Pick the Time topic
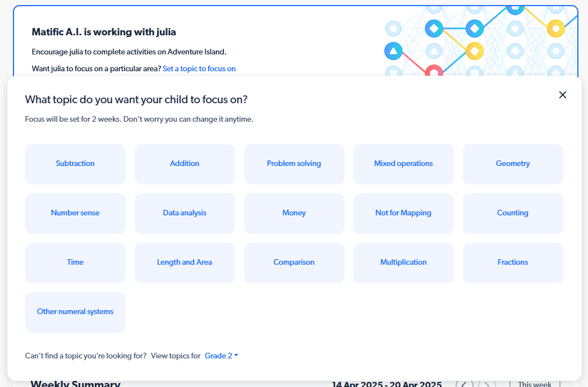 (75, 262)
